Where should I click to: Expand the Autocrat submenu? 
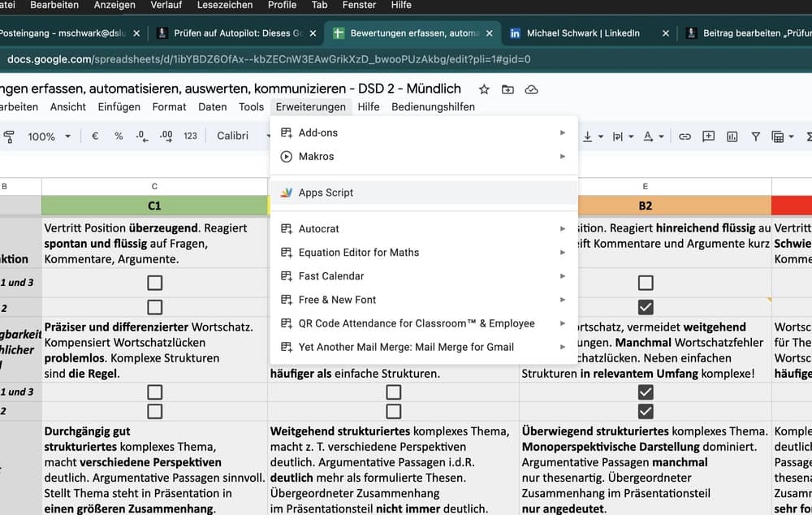point(422,229)
